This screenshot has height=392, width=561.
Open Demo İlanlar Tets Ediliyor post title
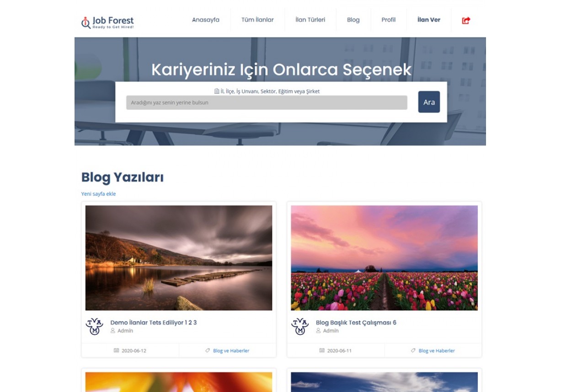click(153, 322)
